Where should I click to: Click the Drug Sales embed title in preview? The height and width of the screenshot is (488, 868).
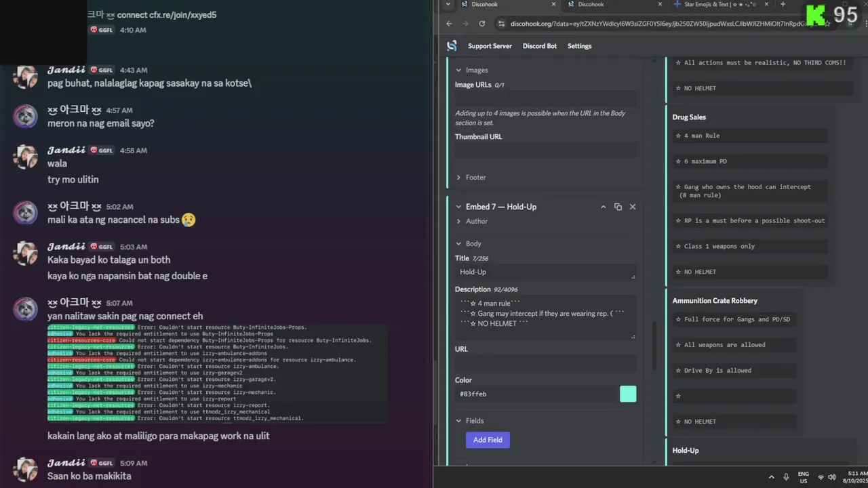pos(689,117)
